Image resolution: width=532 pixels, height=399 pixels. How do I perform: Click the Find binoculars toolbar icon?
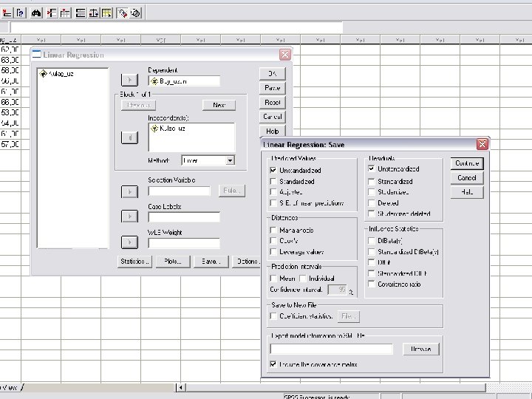pyautogui.click(x=36, y=13)
